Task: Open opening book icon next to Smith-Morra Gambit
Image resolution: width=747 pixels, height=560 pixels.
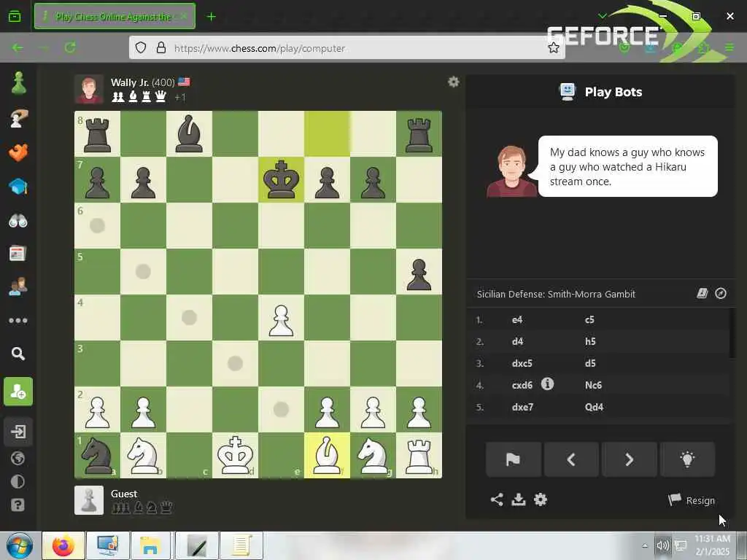Action: coord(703,293)
